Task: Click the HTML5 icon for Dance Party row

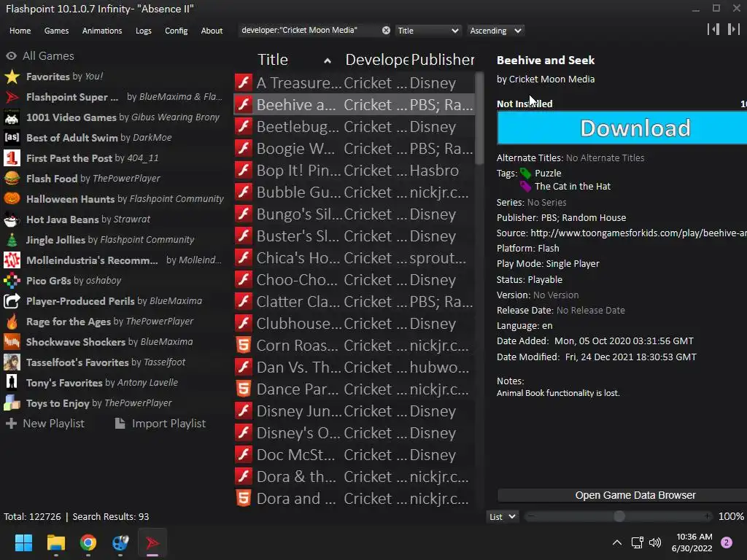Action: tap(244, 389)
